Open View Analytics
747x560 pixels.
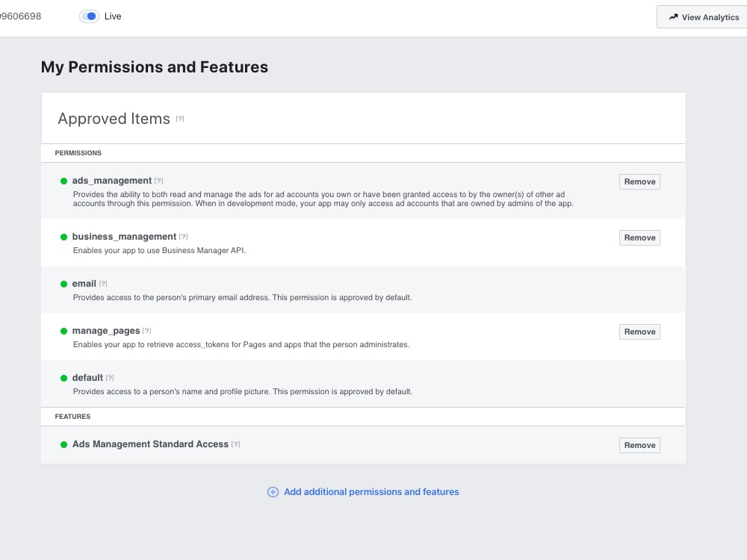click(x=701, y=16)
